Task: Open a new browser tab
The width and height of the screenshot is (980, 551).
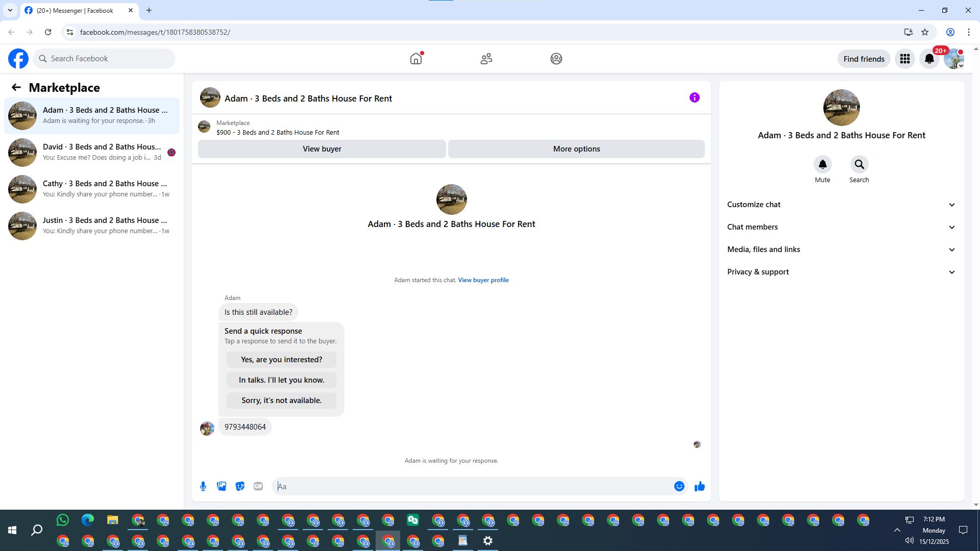Action: (x=149, y=10)
